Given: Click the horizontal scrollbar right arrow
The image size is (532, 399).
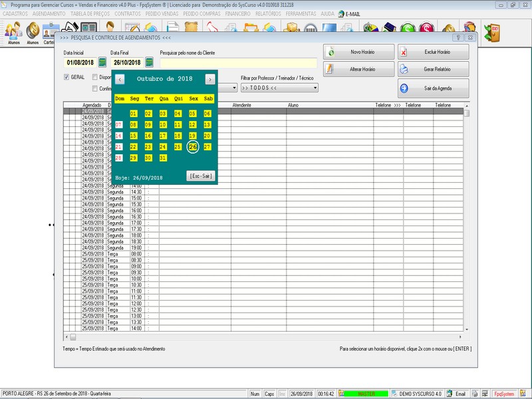Looking at the screenshot, I should click(x=460, y=337).
